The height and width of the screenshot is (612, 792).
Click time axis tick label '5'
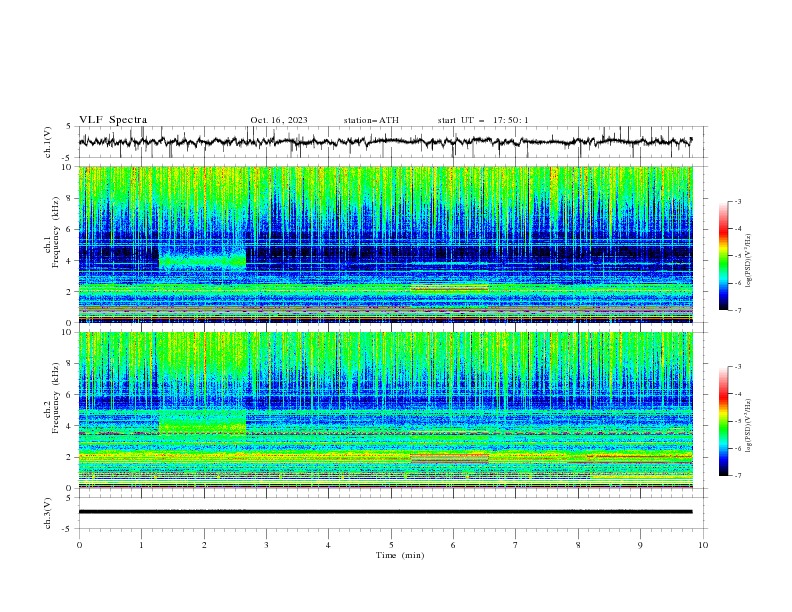pos(391,545)
